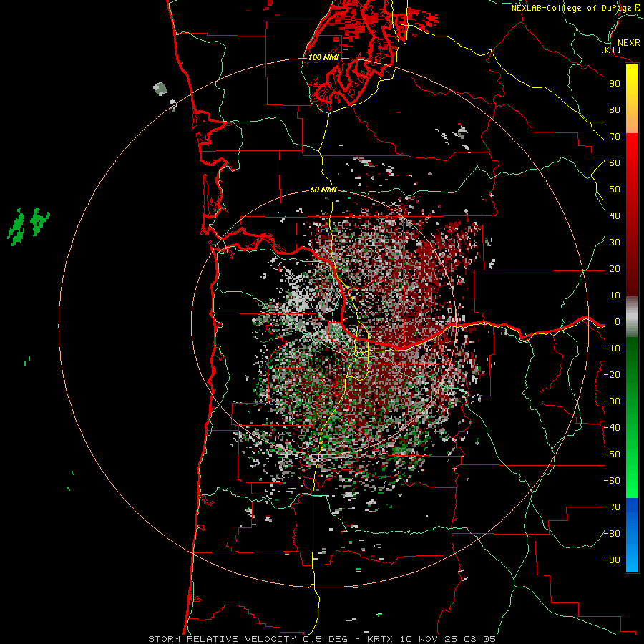Viewport: 644px width, 644px height.
Task: Pick the bright green segment near -60
Action: pyautogui.click(x=632, y=481)
